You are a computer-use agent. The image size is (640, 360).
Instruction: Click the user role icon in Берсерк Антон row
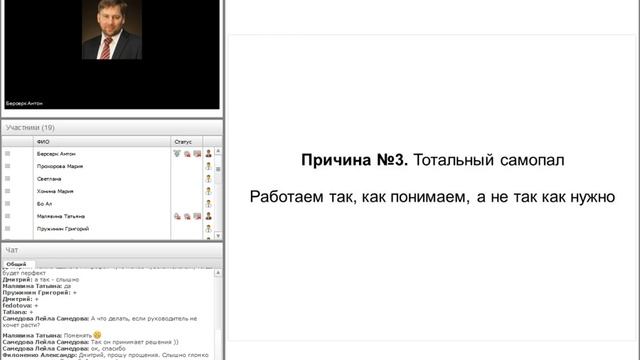[x=209, y=153]
